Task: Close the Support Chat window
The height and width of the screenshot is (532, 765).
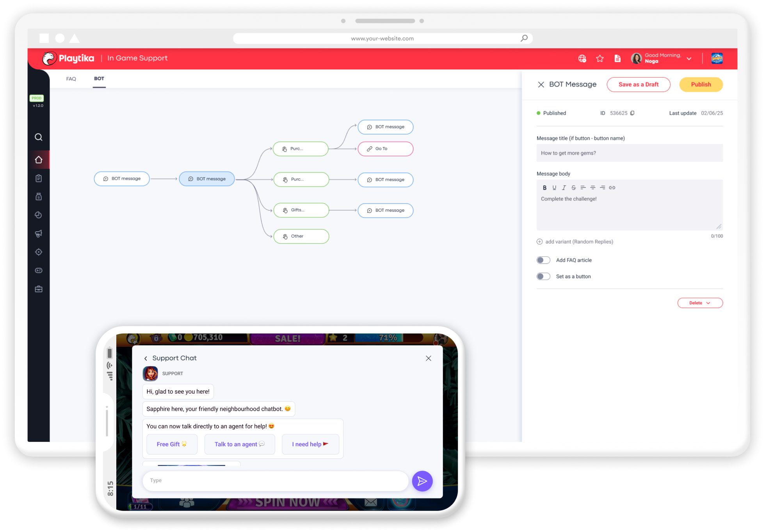Action: pyautogui.click(x=429, y=358)
